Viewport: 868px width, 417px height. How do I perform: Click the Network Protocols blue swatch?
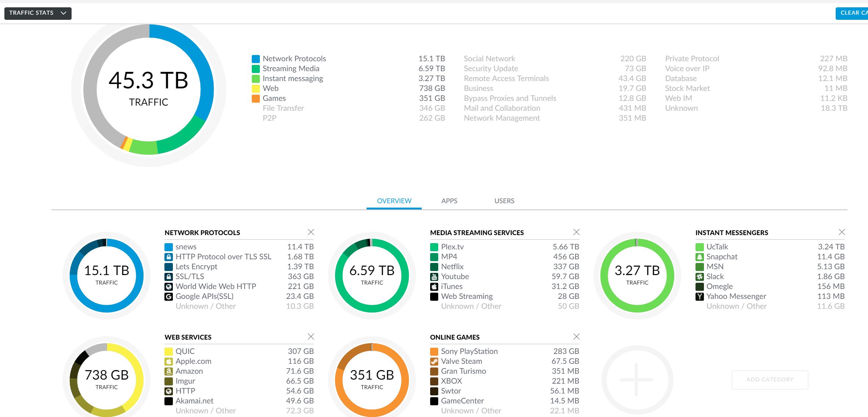pos(256,59)
